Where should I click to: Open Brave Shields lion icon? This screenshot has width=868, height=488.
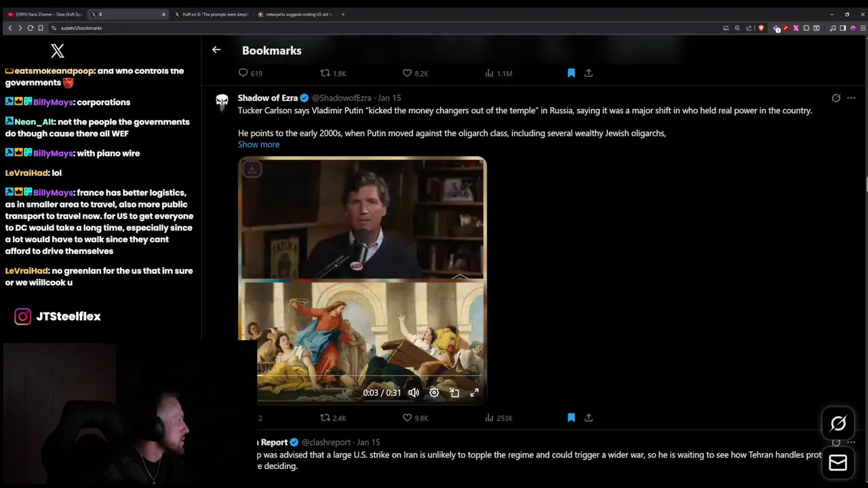(761, 28)
